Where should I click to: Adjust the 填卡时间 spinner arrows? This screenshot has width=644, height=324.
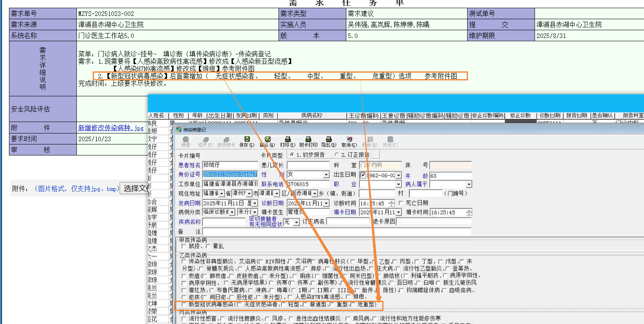point(469,212)
